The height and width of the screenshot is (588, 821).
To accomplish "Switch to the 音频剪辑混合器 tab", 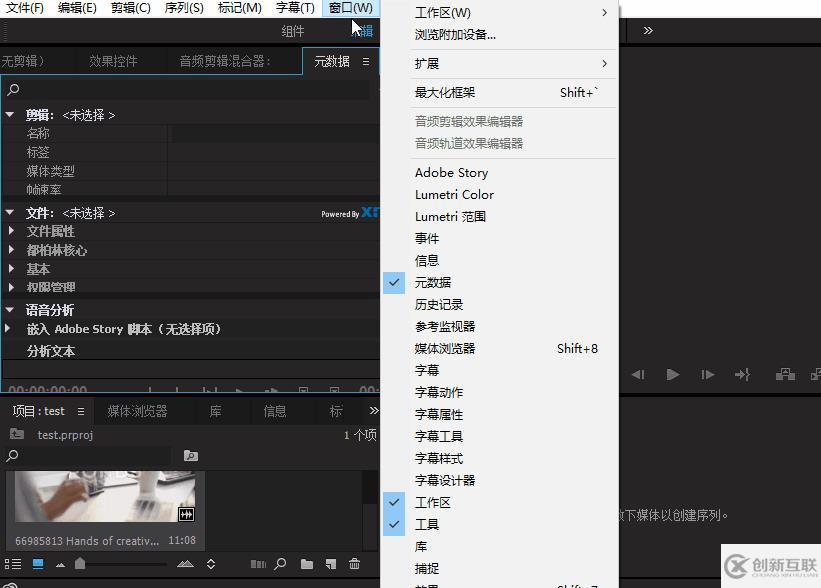I will point(225,62).
